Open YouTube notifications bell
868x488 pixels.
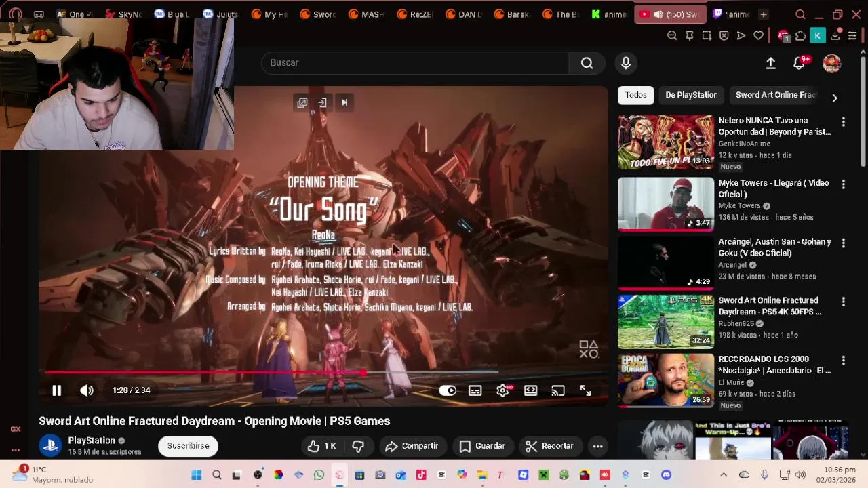pos(800,63)
